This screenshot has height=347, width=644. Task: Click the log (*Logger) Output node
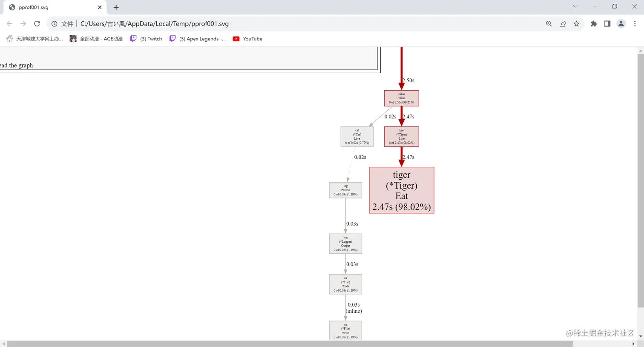tap(345, 244)
